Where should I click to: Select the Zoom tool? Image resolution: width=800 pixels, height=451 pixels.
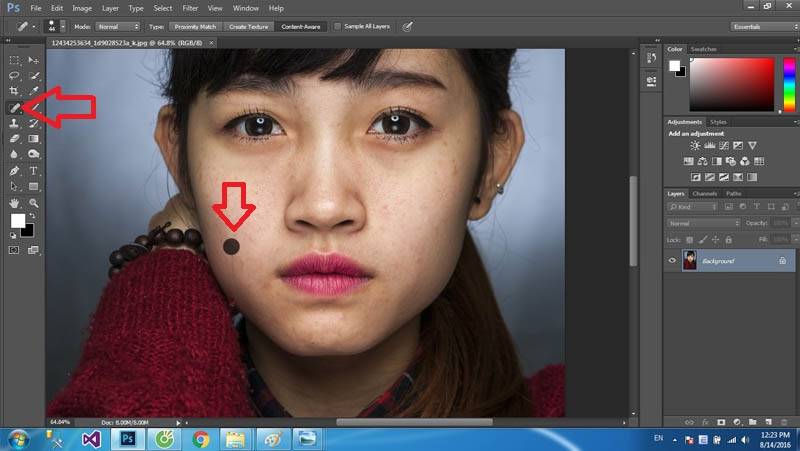(x=34, y=203)
